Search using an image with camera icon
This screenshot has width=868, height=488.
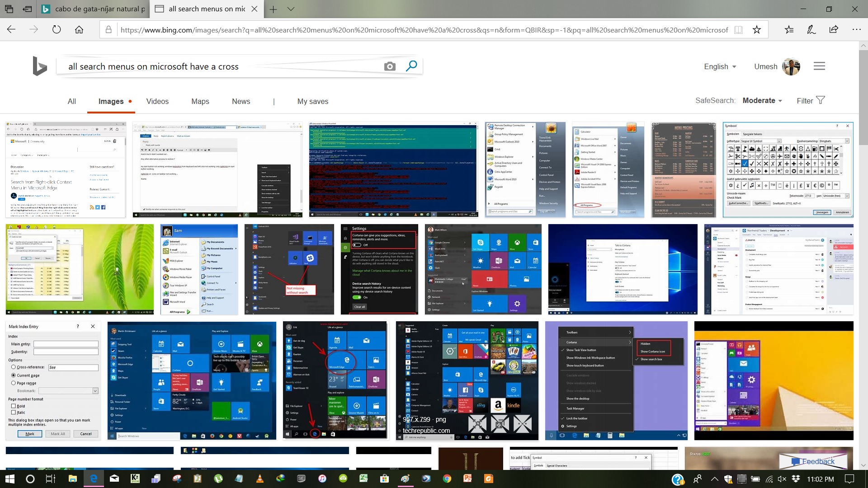390,66
